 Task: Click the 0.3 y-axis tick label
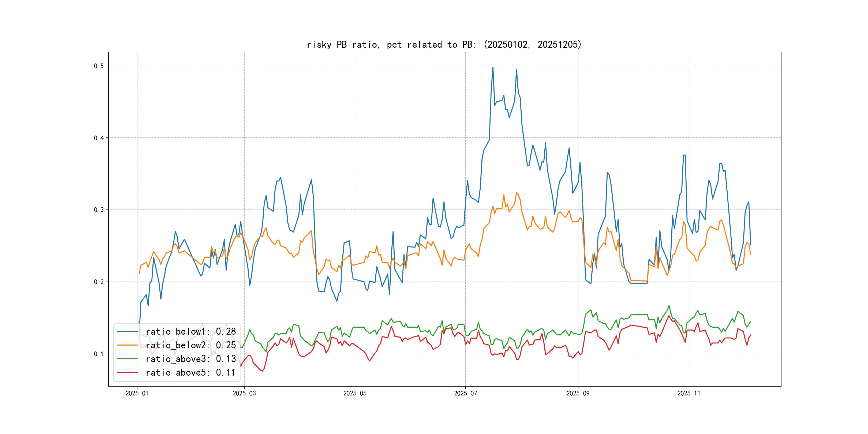(x=99, y=210)
